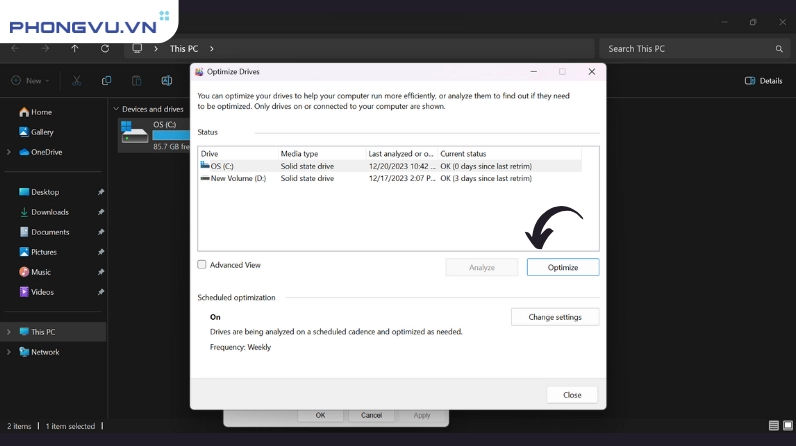Viewport: 796px width, 446px height.
Task: Open the Gallery sidebar item
Action: [41, 132]
